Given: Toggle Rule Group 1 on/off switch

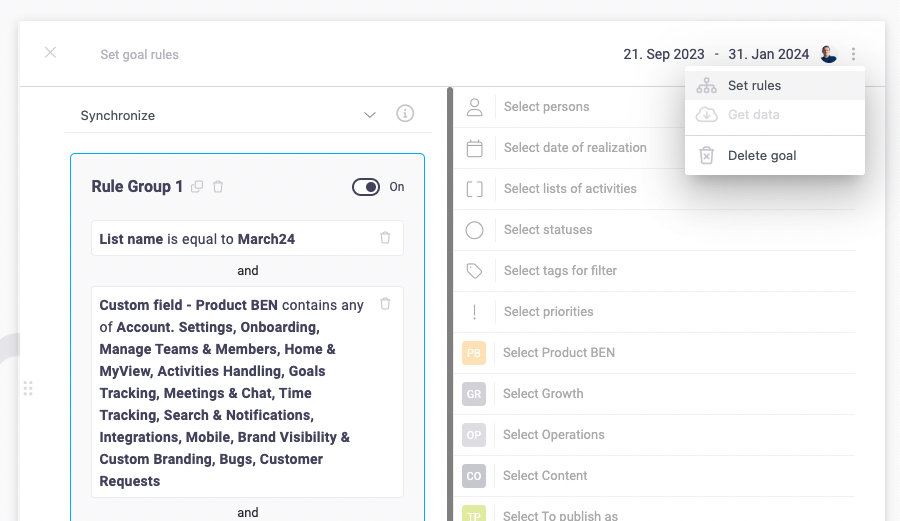Looking at the screenshot, I should tap(366, 187).
